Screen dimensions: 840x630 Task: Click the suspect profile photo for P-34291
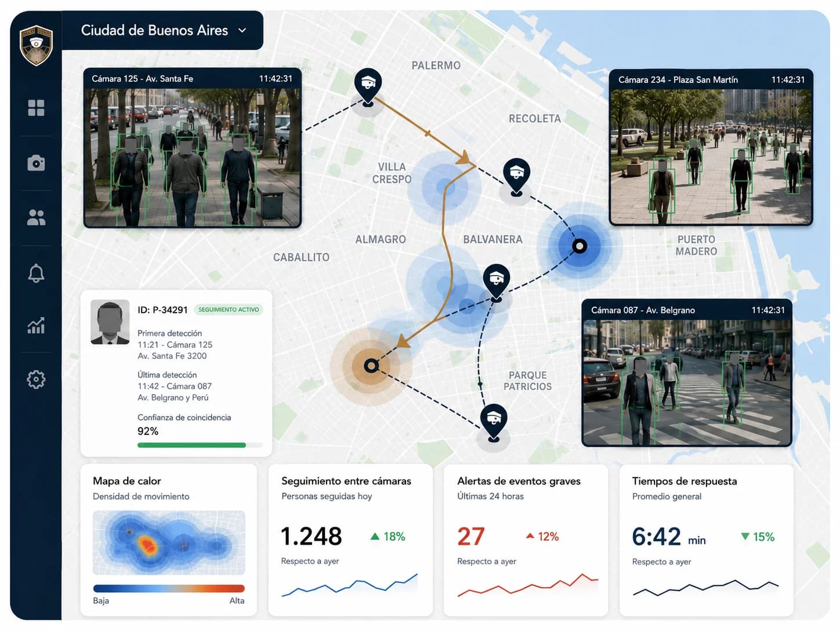pyautogui.click(x=110, y=322)
